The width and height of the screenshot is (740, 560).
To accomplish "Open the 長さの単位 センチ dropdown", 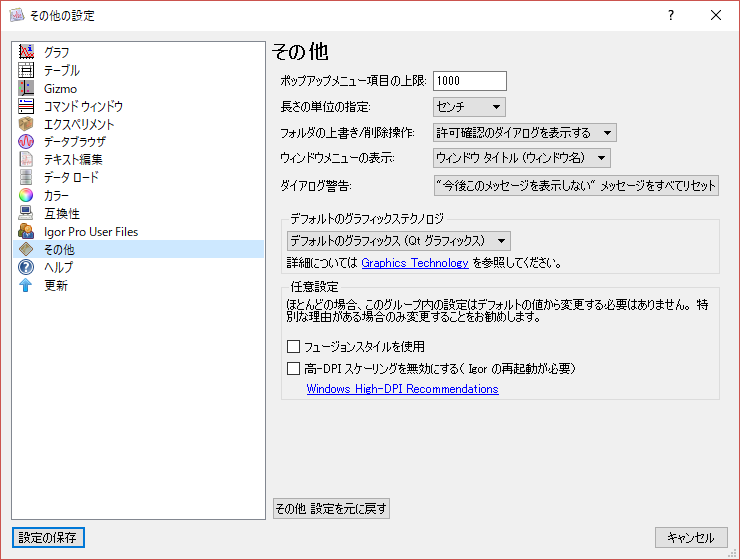I will [469, 107].
